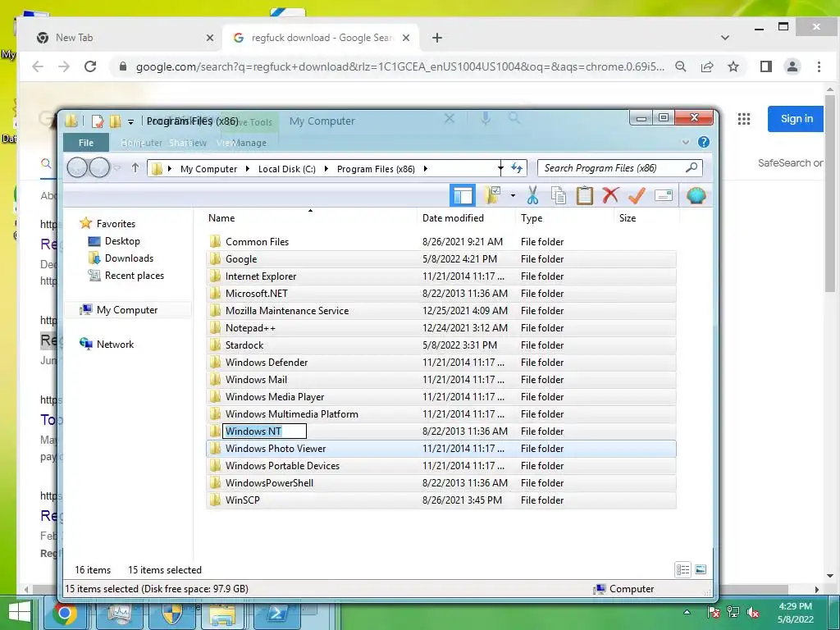This screenshot has width=840, height=630.
Task: Click My Computer in the address breadcrumb
Action: [x=208, y=169]
